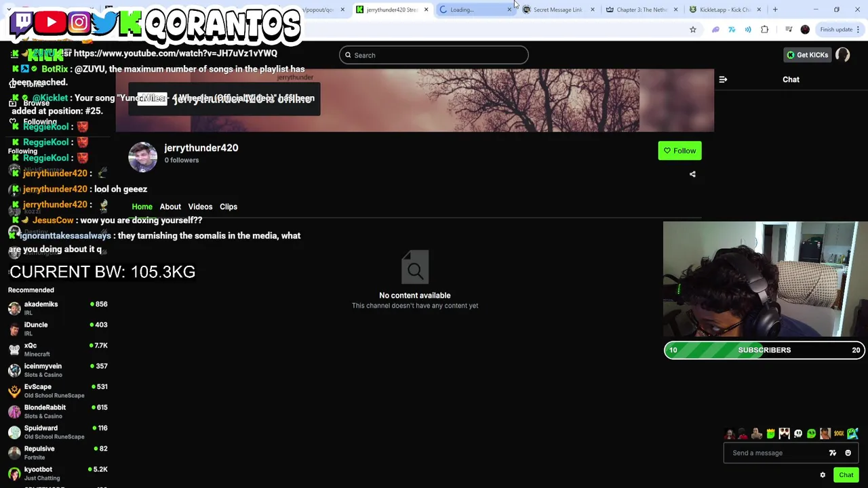
Task: Follow jerrythunder420 channel
Action: tap(679, 150)
